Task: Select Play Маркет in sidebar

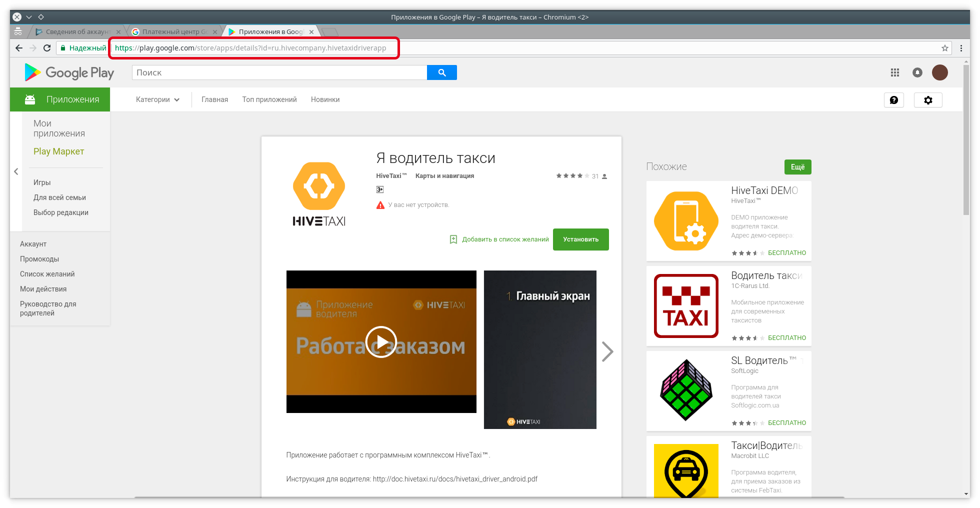Action: 58,151
